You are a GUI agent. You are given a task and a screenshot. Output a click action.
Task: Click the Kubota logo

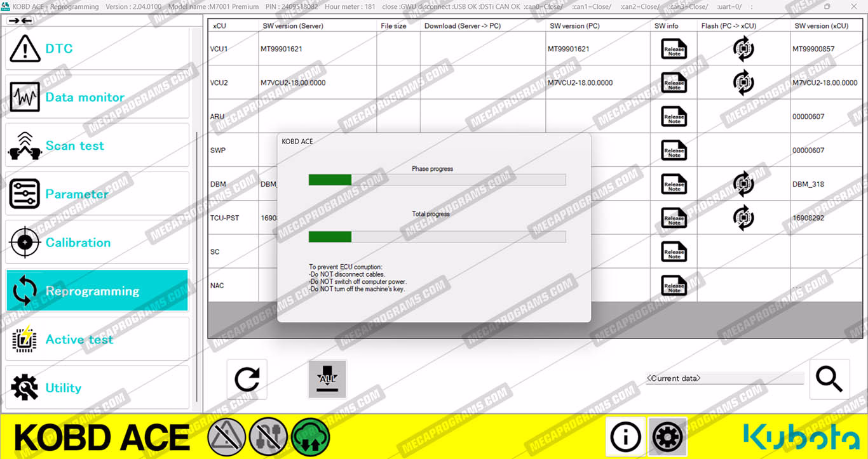pos(802,437)
